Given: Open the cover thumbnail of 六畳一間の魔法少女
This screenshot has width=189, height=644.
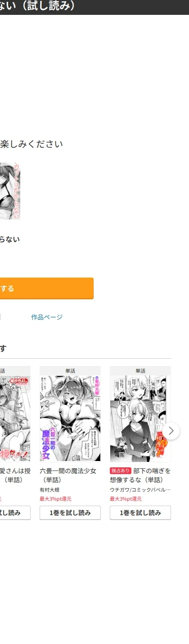Looking at the screenshot, I should point(70,418).
